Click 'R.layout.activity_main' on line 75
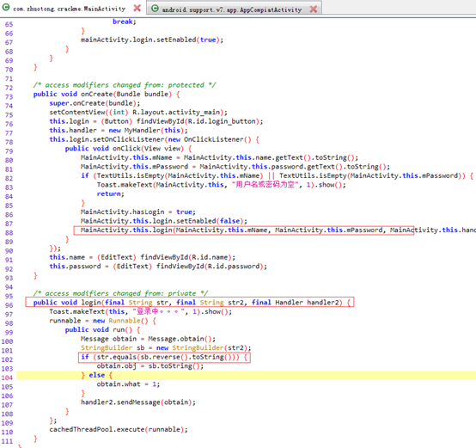The width and height of the screenshot is (476, 448). (176, 112)
